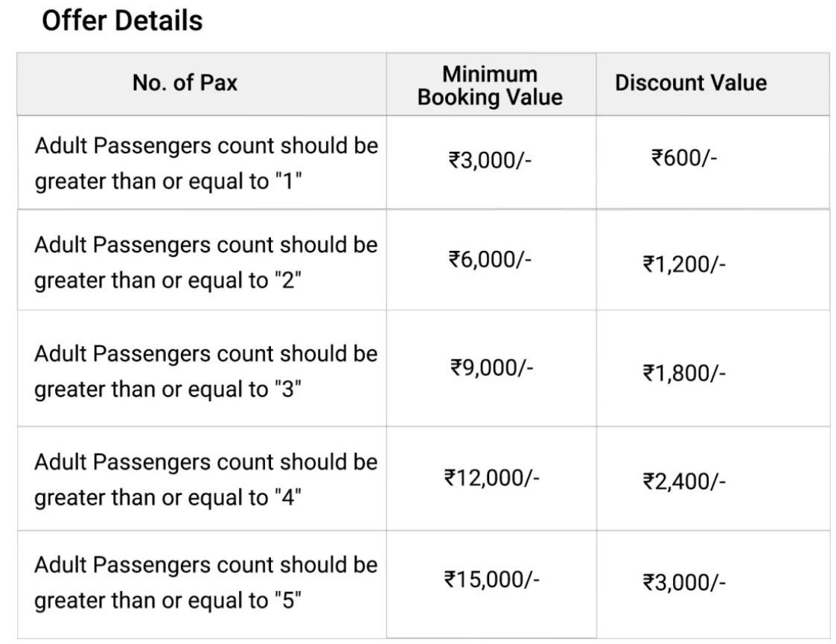Screen dimensions: 836x644
Task: Select the No. of Pax column header
Action: click(185, 83)
